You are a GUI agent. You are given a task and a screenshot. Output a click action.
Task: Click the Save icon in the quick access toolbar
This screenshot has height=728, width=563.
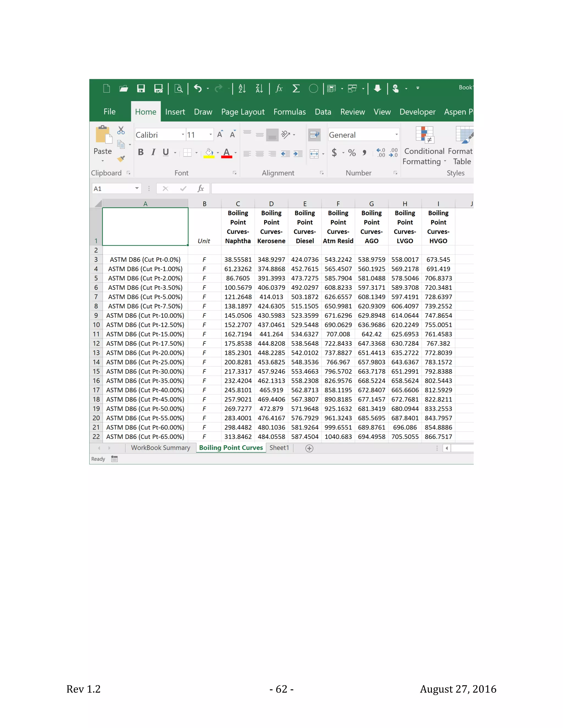[x=141, y=89]
